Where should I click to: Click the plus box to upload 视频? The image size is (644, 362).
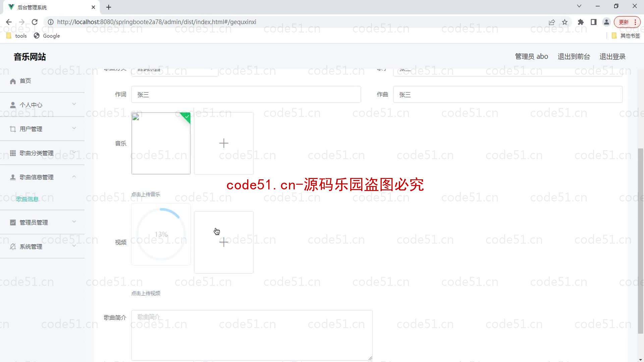[x=224, y=242]
